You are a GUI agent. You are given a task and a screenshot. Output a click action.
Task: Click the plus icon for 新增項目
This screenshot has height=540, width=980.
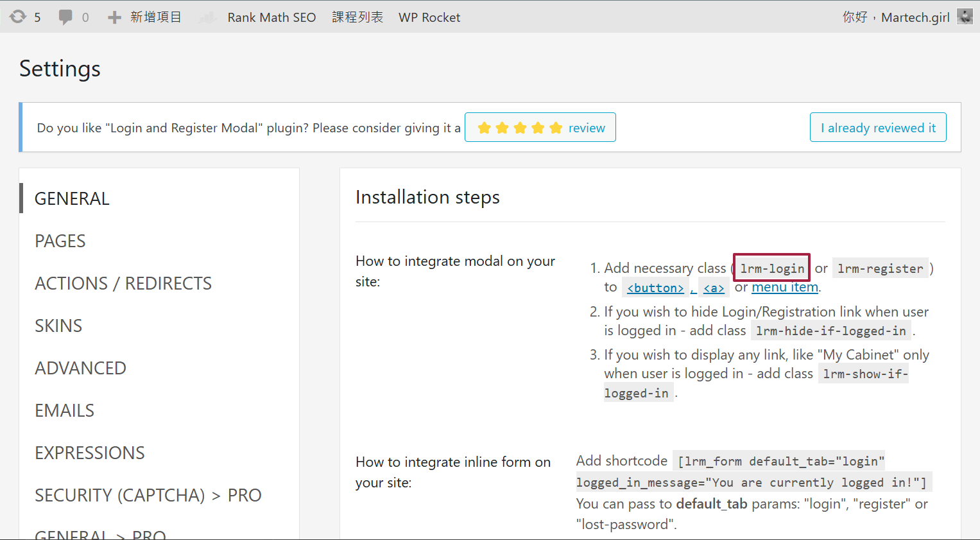(x=114, y=17)
